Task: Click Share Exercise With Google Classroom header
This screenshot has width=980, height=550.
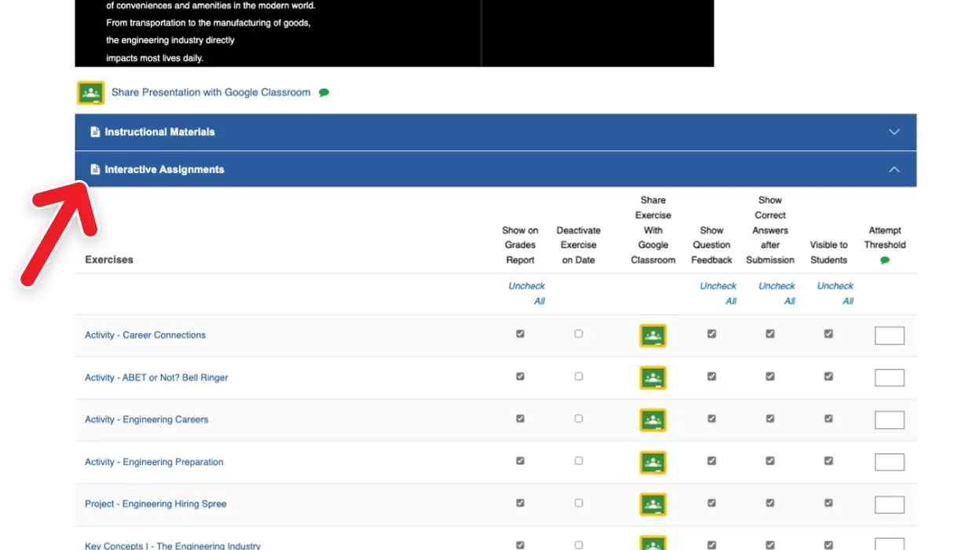Action: coord(653,230)
